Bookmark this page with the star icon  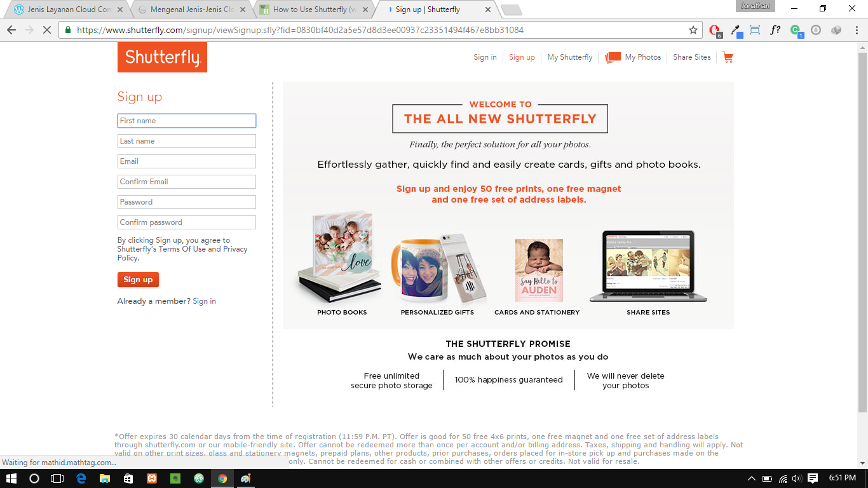tap(693, 30)
